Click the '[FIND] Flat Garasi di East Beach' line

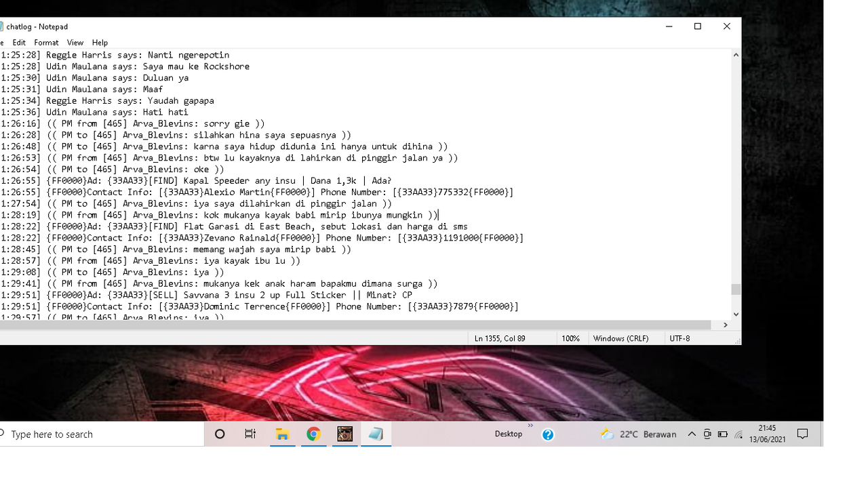[234, 226]
